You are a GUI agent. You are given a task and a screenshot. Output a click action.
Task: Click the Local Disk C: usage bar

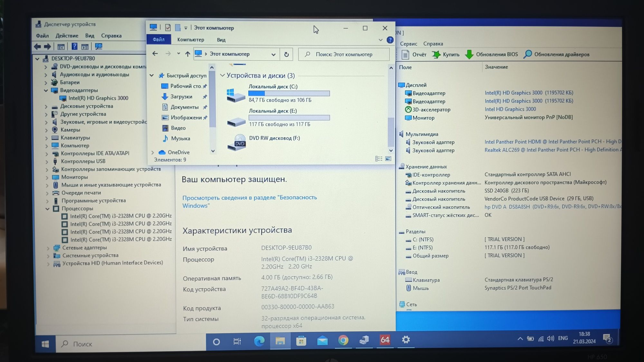(289, 93)
